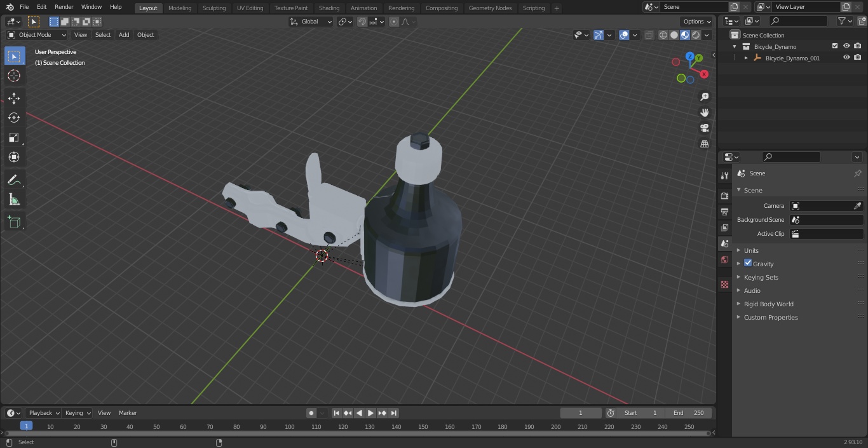Toggle snapping magnet icon

pyautogui.click(x=362, y=22)
